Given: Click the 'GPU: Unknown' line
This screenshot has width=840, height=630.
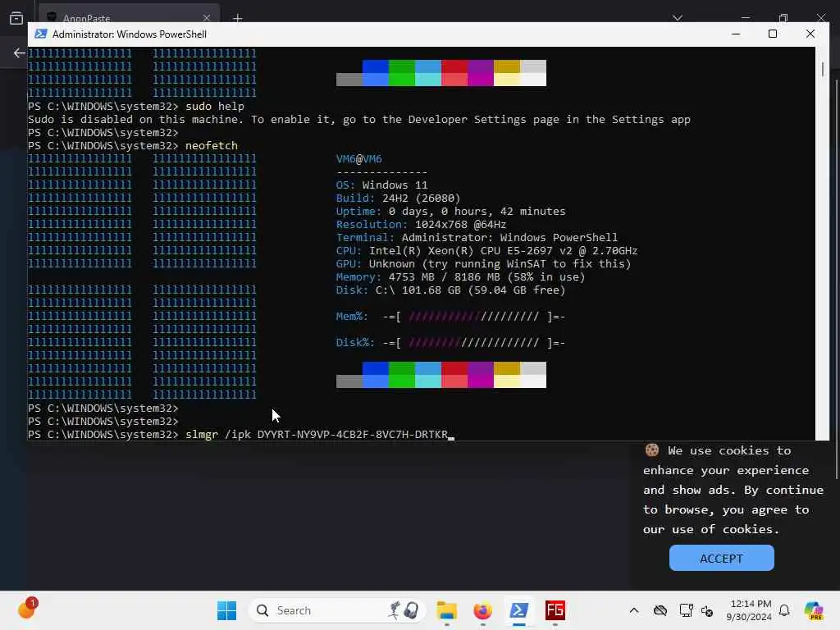Looking at the screenshot, I should click(483, 264).
